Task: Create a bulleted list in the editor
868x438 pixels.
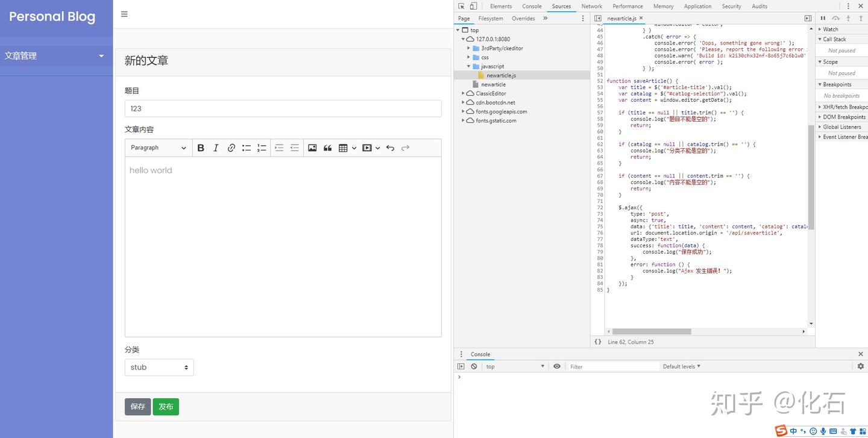Action: tap(246, 148)
